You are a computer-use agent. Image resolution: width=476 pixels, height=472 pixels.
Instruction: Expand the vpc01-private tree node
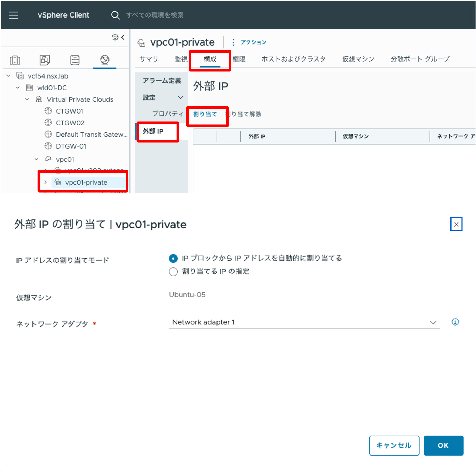click(46, 182)
